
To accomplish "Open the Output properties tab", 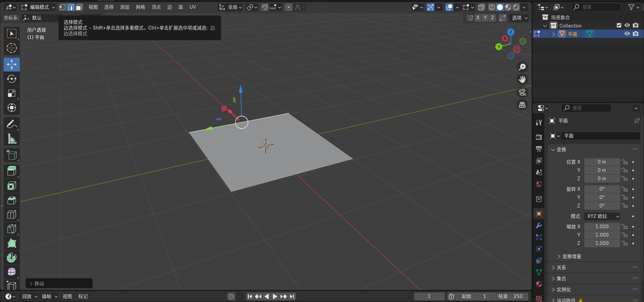I will point(539,149).
